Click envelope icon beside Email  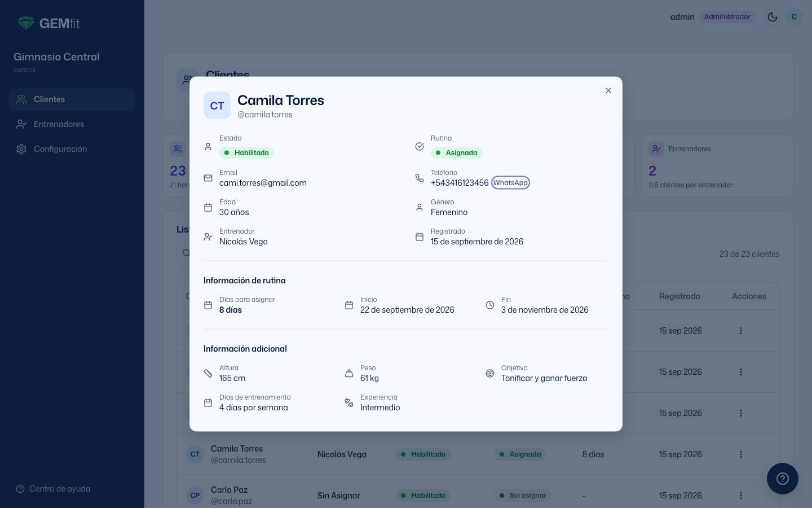point(208,178)
